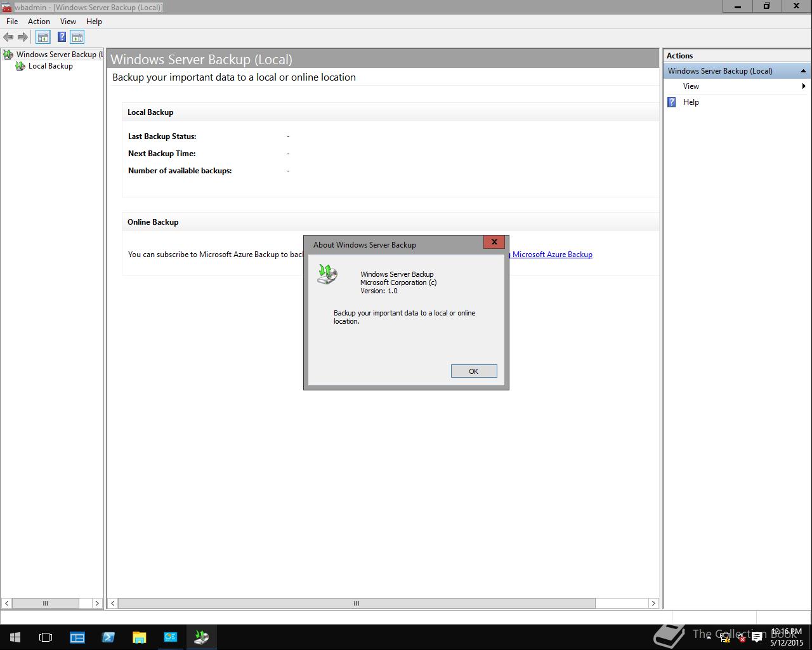Launch PowerShell from the taskbar
Image resolution: width=812 pixels, height=650 pixels.
pyautogui.click(x=108, y=637)
